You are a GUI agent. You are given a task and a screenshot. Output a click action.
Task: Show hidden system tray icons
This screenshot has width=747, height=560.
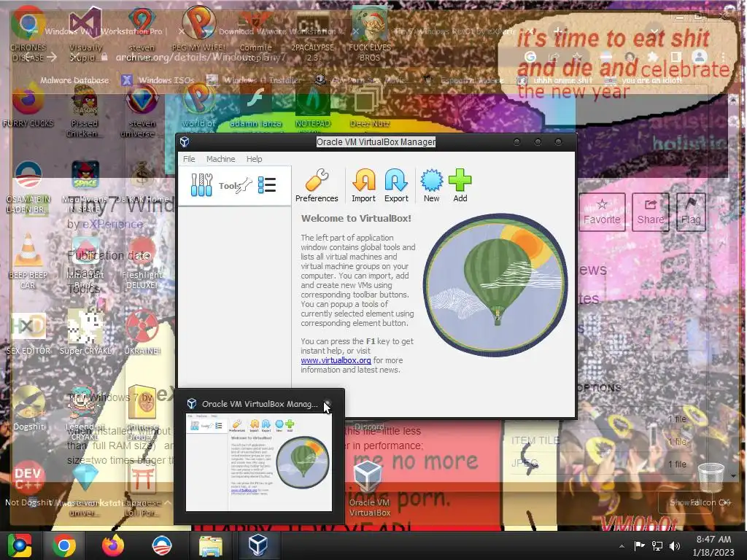(622, 546)
